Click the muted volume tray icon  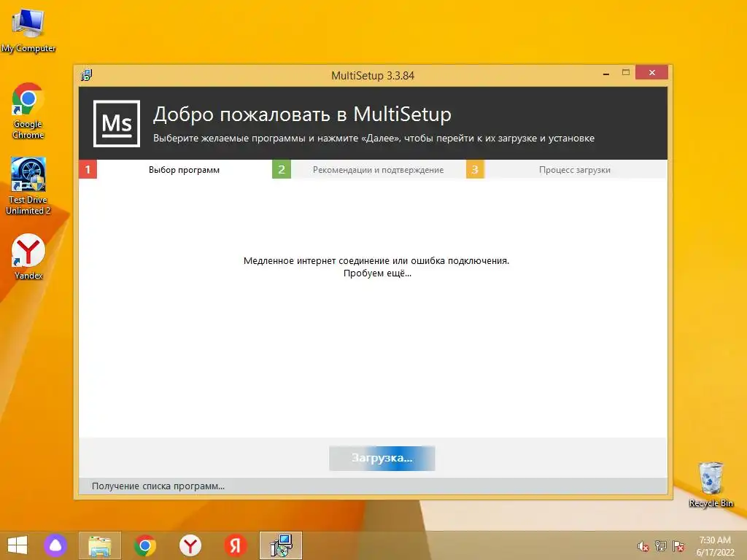coord(643,546)
